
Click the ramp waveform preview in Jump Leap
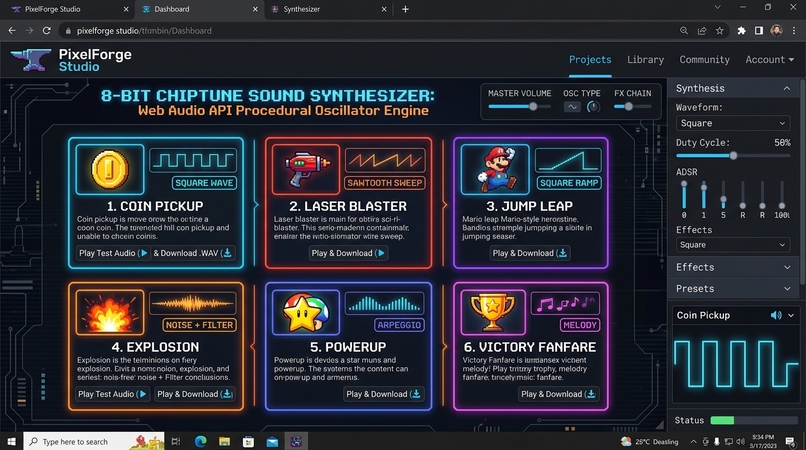(x=568, y=160)
